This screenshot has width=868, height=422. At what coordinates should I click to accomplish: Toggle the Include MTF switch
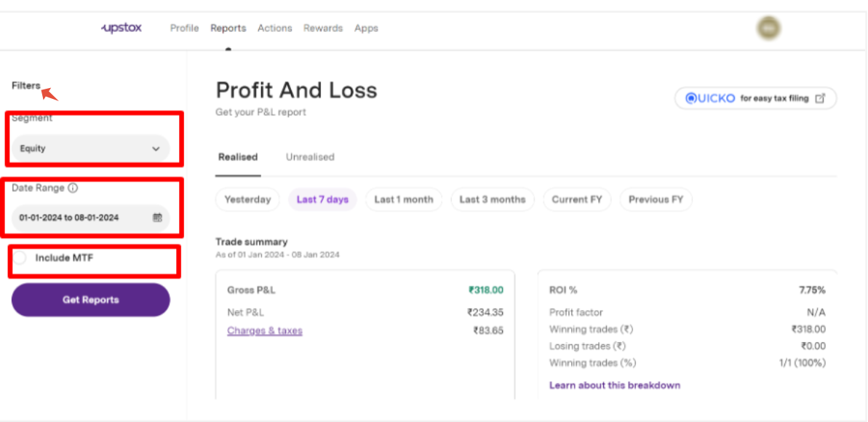pyautogui.click(x=20, y=258)
